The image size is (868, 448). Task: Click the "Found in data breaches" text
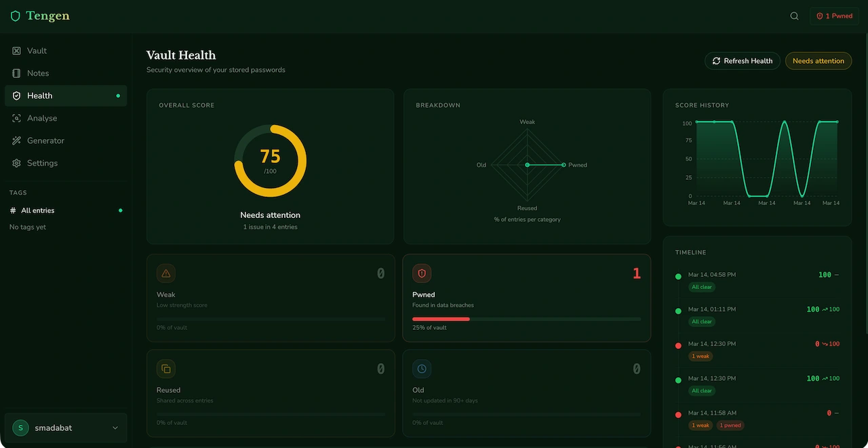coord(443,305)
